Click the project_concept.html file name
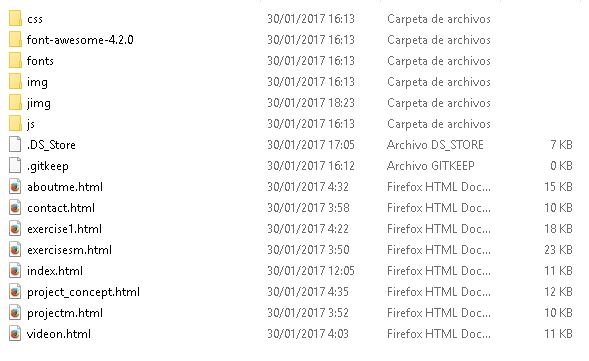Image resolution: width=589 pixels, height=361 pixels. (83, 292)
